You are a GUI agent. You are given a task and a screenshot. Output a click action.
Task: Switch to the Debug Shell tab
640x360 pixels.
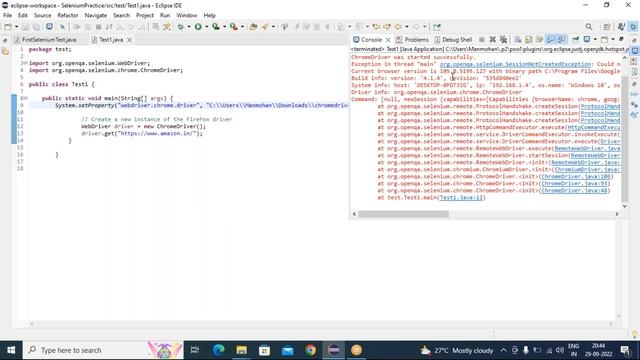(453, 40)
